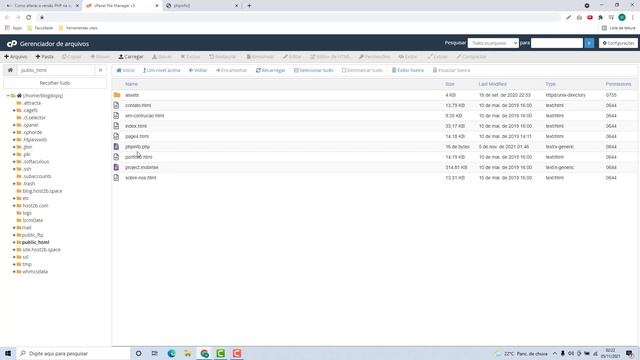
Task: Click Esvaziar lixeira
Action: [451, 70]
